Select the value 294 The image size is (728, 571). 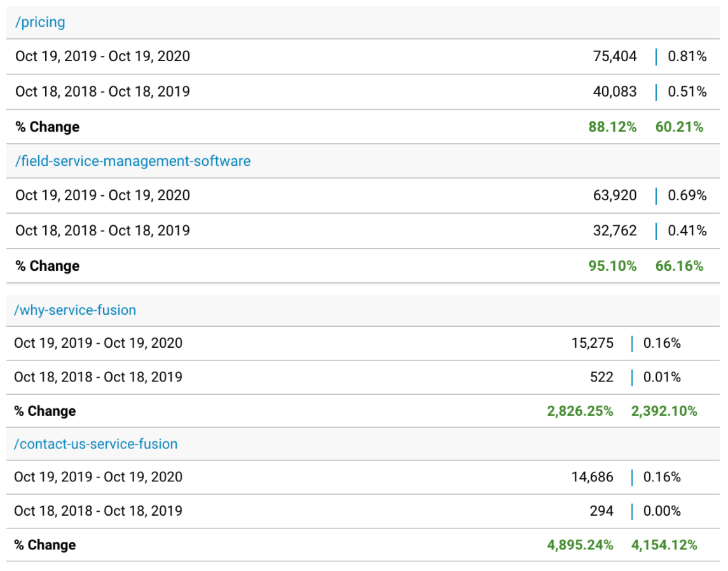[601, 511]
